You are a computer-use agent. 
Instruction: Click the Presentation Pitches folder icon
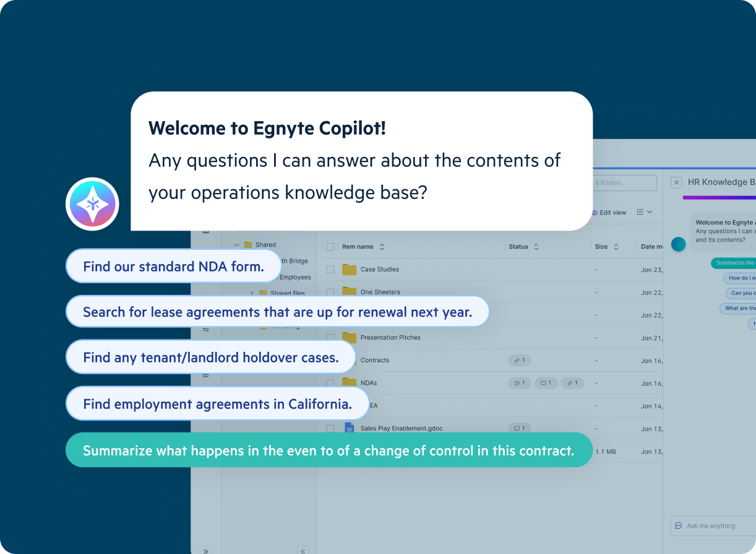click(350, 338)
